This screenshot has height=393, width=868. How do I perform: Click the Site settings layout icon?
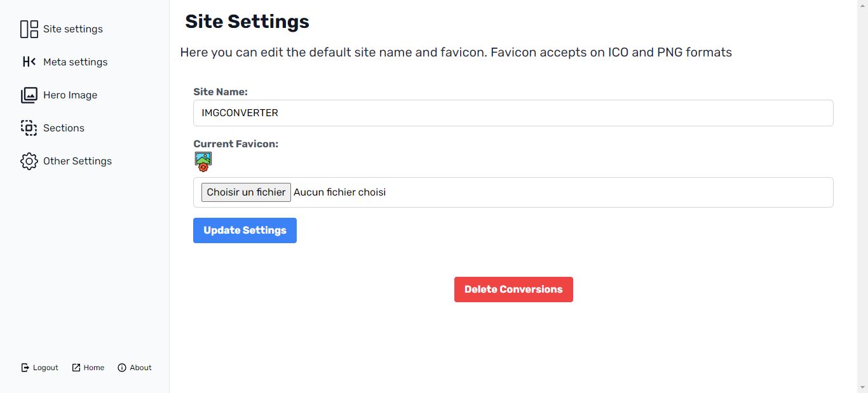pyautogui.click(x=29, y=29)
